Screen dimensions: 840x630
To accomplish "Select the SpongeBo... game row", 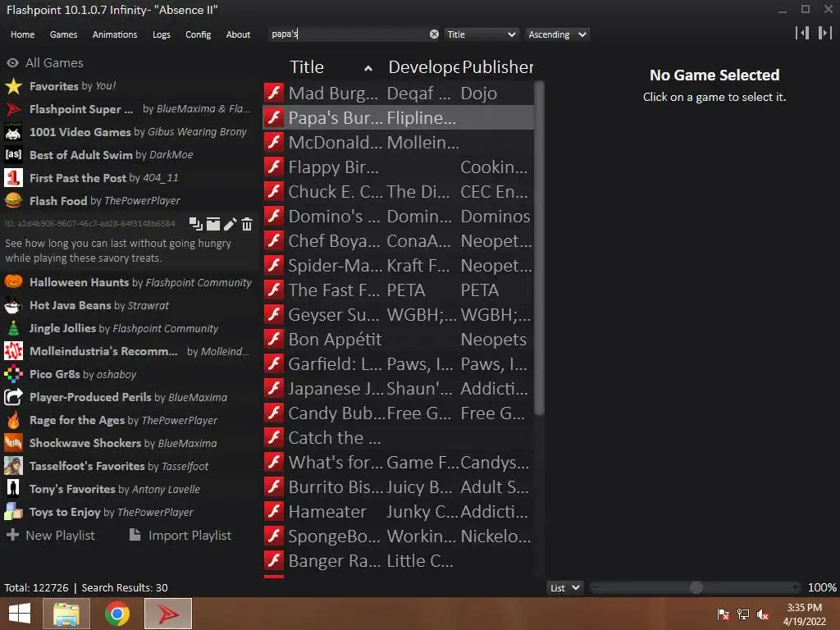I will 398,536.
